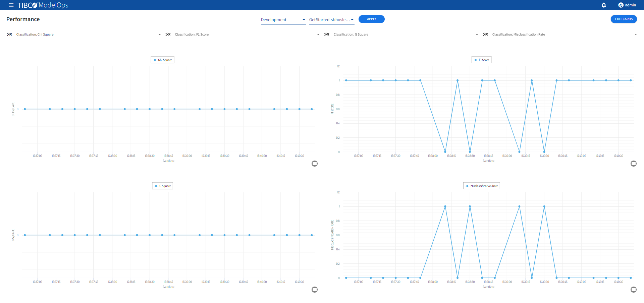Expand the Development environment dropdown
Image resolution: width=644 pixels, height=303 pixels.
click(x=283, y=20)
